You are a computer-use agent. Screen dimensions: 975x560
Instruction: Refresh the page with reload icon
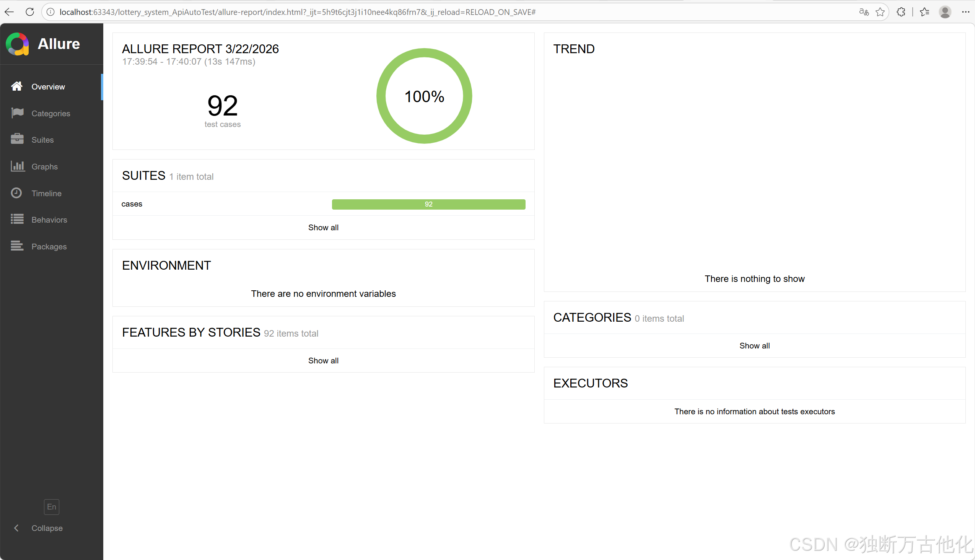tap(29, 12)
